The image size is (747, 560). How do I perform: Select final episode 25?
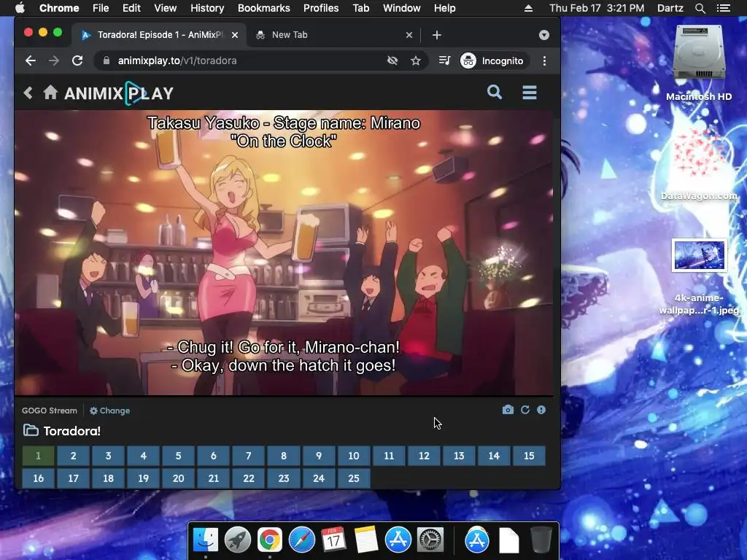point(354,478)
